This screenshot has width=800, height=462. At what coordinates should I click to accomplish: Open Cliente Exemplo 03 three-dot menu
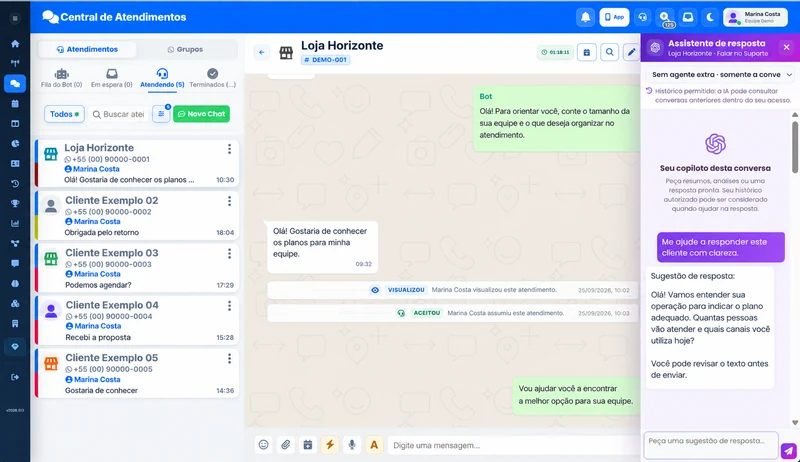coord(229,253)
